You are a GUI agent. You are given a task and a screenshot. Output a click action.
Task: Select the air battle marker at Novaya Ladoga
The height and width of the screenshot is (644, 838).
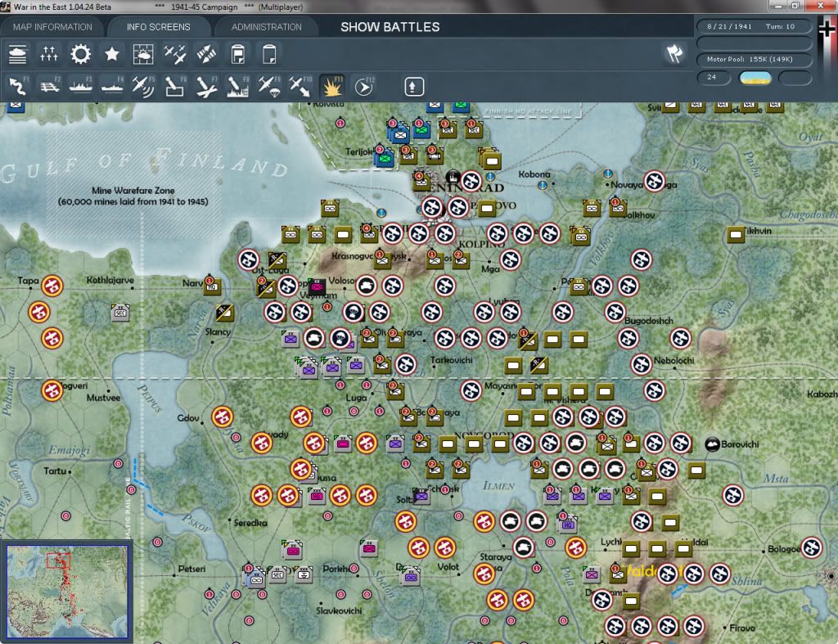click(x=654, y=182)
